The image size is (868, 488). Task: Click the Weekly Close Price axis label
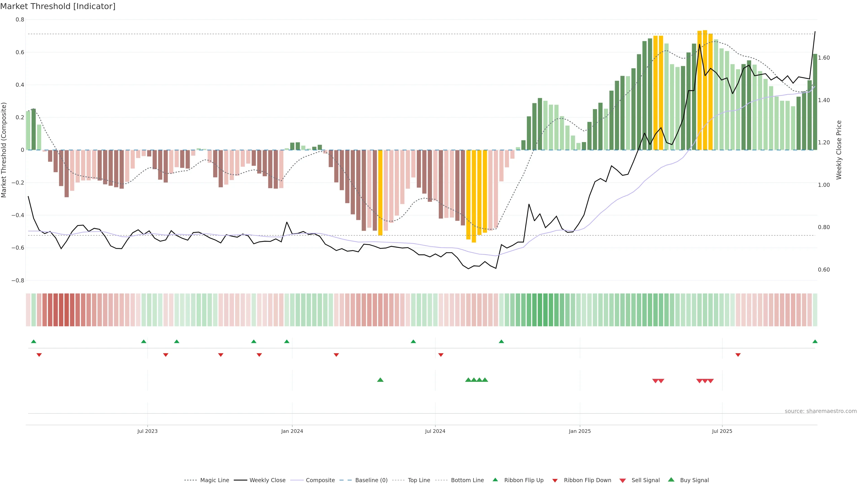[x=839, y=150]
